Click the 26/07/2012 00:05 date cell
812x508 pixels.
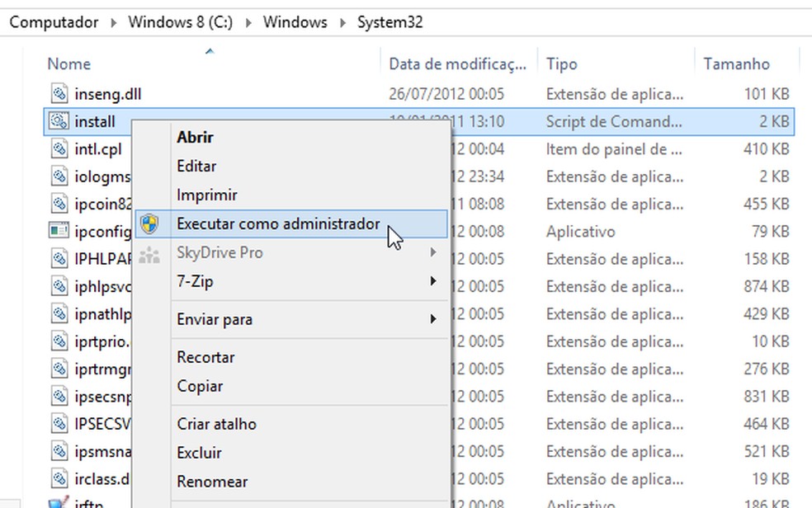click(446, 94)
